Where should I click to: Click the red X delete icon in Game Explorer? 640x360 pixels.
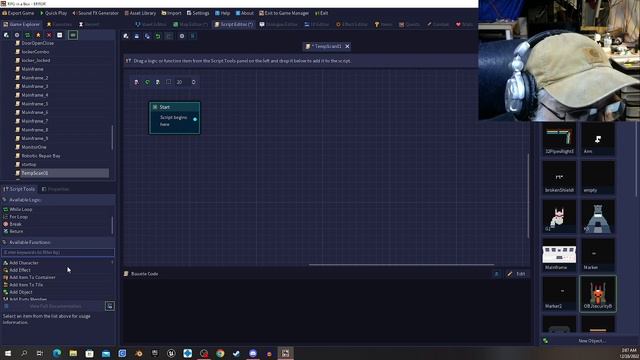49,36
